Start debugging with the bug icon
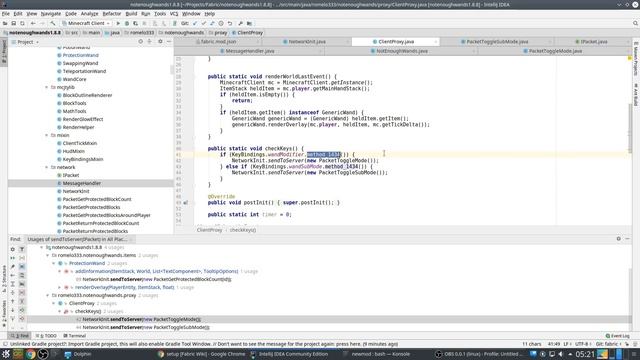The height and width of the screenshot is (360, 640). (127, 23)
